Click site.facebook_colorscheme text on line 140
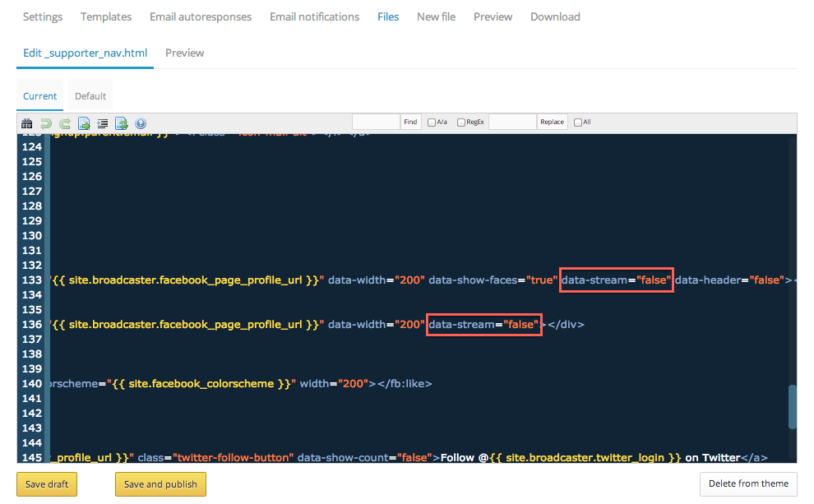814x504 pixels. (201, 384)
